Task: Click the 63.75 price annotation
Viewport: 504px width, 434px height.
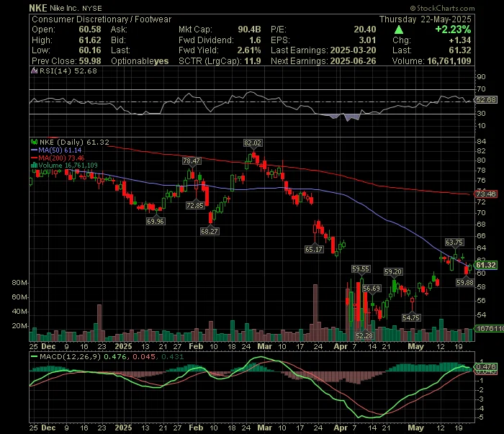Action: point(454,242)
